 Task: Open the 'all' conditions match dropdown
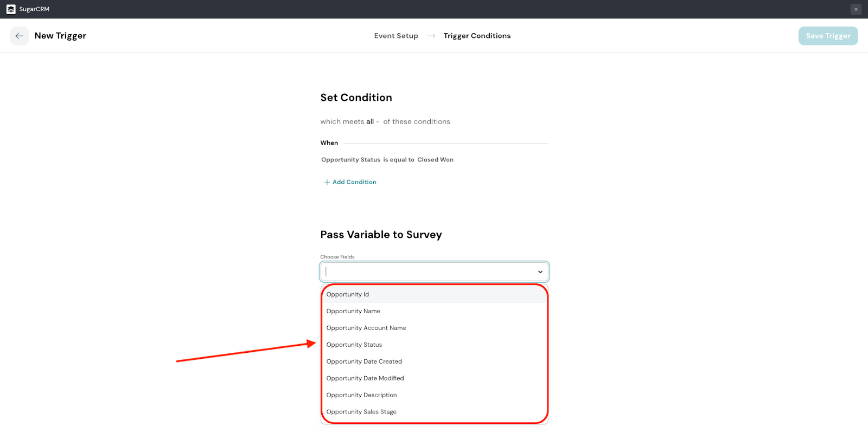point(372,122)
